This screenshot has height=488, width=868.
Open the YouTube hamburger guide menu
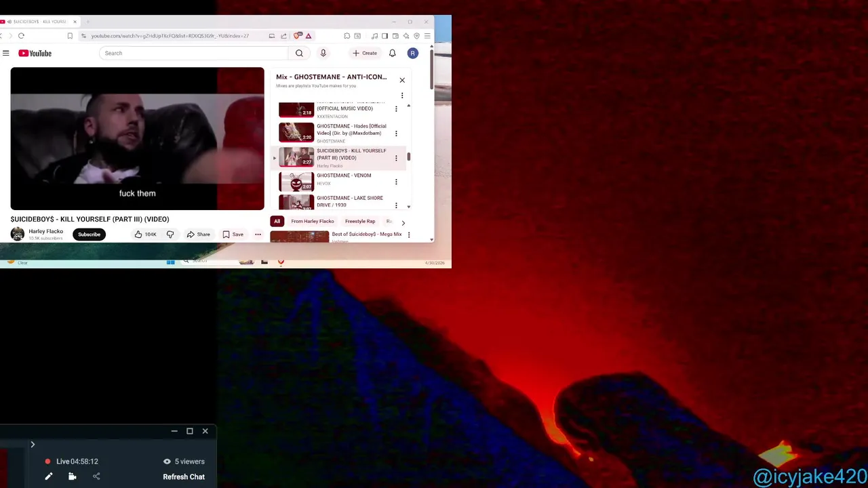click(x=5, y=53)
